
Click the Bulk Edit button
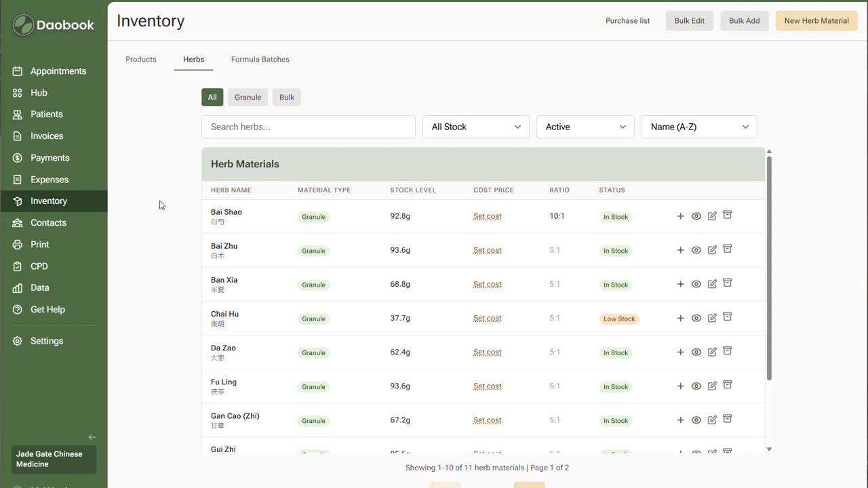(689, 21)
